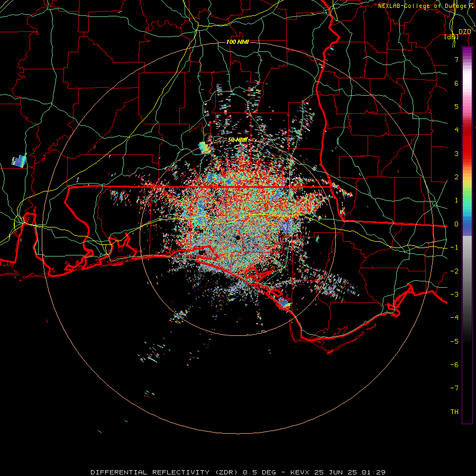Click the "-3" value on the dB scale
Screen dimensions: 476x476
point(454,295)
